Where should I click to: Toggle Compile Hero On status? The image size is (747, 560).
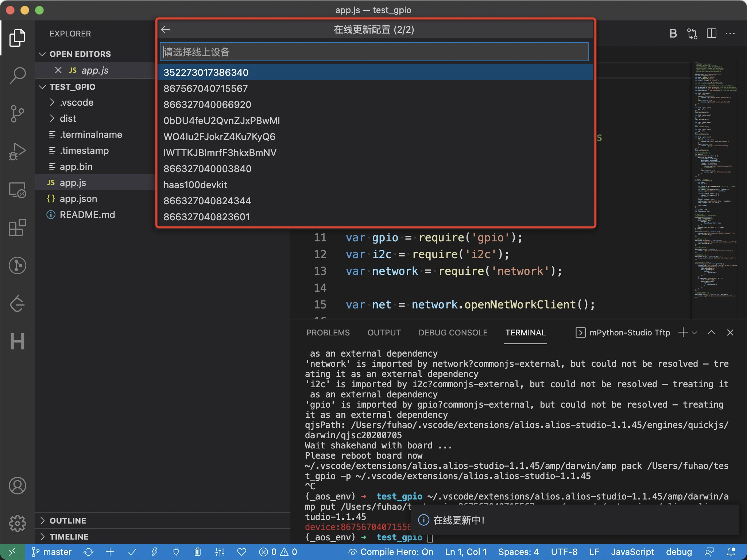tap(391, 552)
